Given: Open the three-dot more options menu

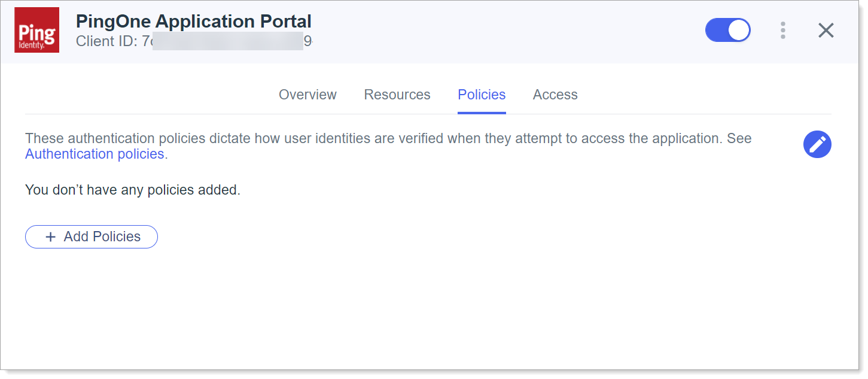Looking at the screenshot, I should pyautogui.click(x=782, y=31).
